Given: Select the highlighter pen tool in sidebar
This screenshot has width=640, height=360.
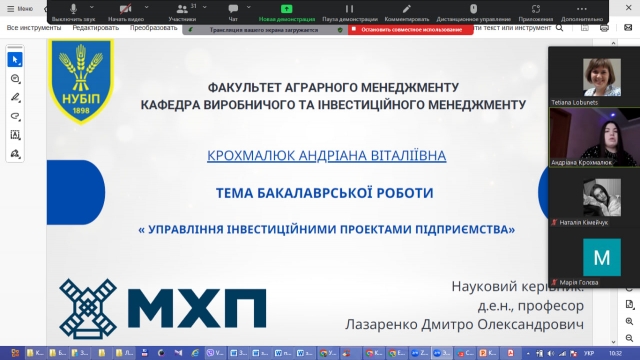Looking at the screenshot, I should pos(15,97).
